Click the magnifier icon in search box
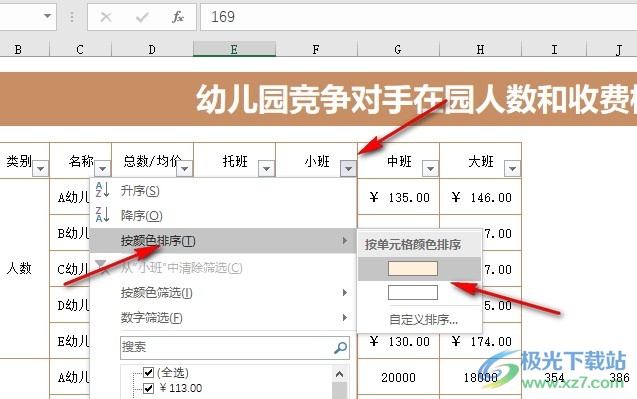The image size is (637, 399). point(340,347)
